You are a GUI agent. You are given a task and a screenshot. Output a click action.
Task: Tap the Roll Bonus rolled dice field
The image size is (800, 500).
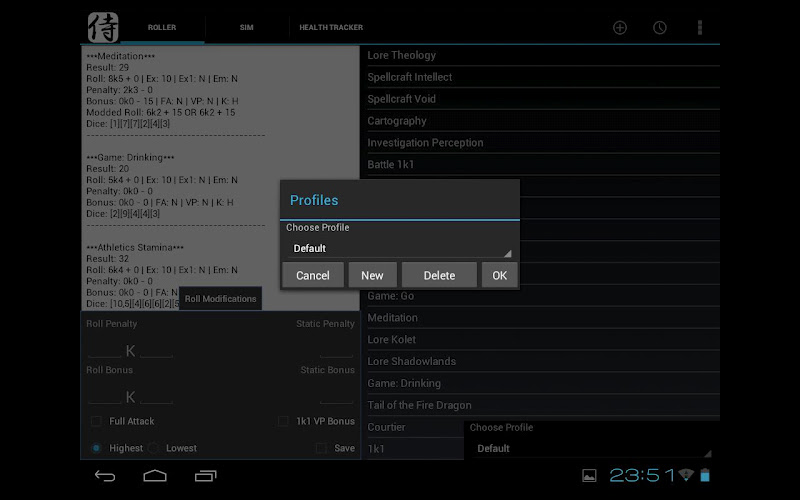105,396
